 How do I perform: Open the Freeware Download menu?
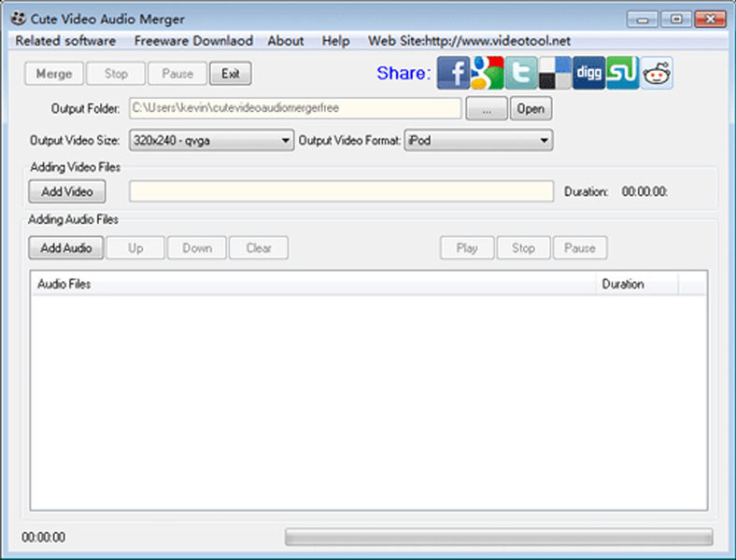[x=192, y=41]
